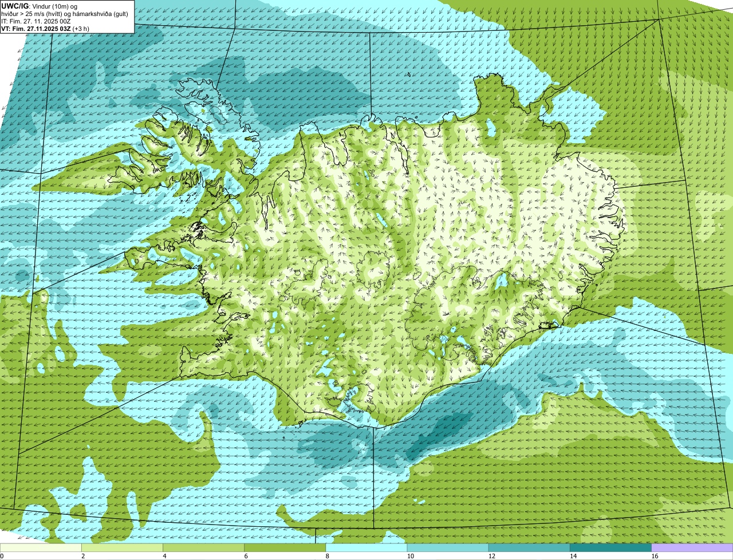Viewport: 733px width, 560px height.
Task: Click the legend tick label "12"
Action: coord(492,556)
